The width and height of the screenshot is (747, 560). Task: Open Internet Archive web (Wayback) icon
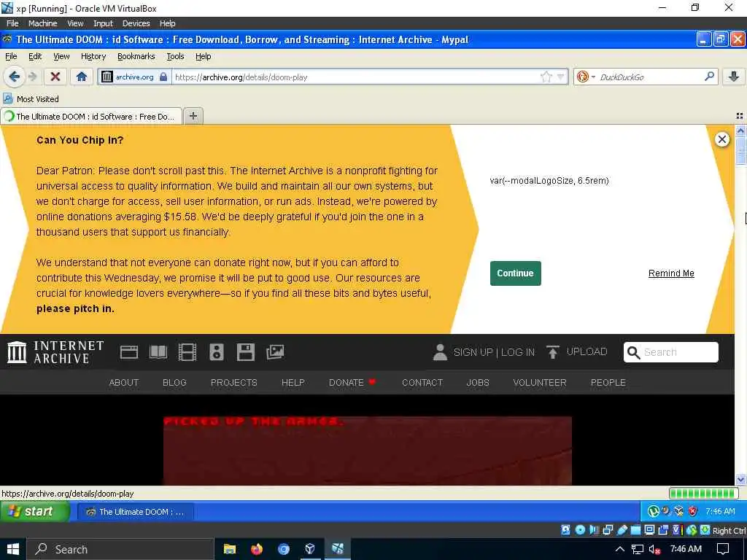click(x=128, y=352)
